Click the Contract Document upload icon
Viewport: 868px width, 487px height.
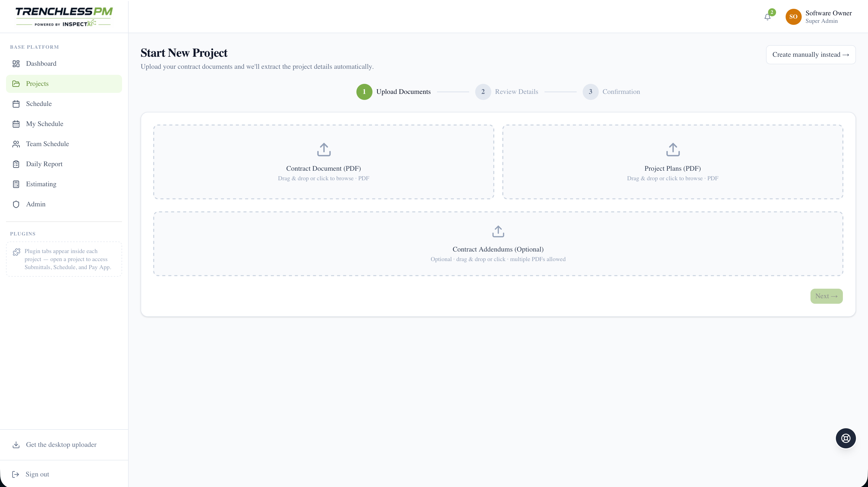[323, 150]
